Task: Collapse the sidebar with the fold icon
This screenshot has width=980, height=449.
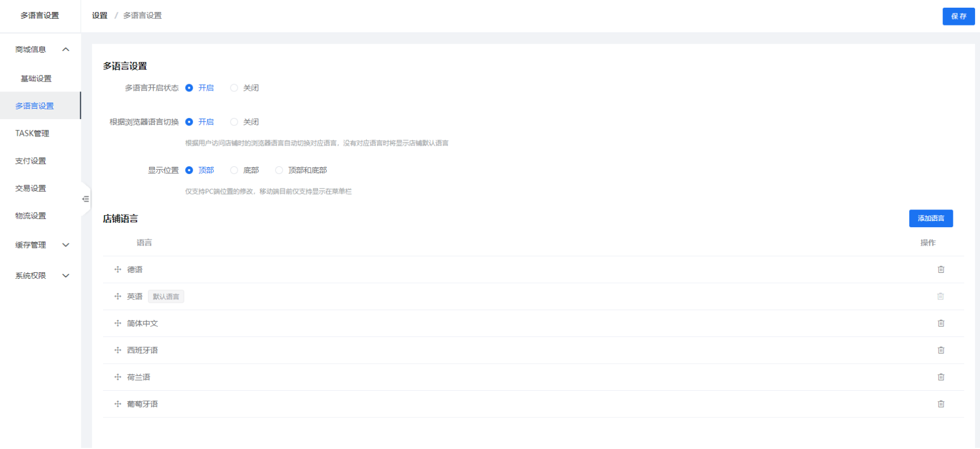Action: click(x=85, y=199)
